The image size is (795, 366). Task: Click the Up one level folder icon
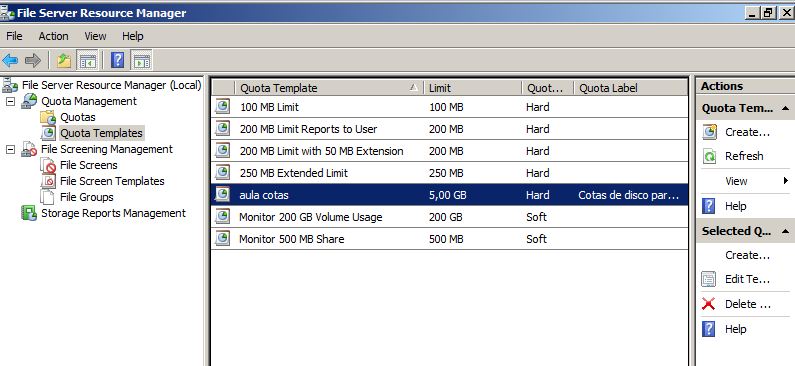tap(64, 61)
